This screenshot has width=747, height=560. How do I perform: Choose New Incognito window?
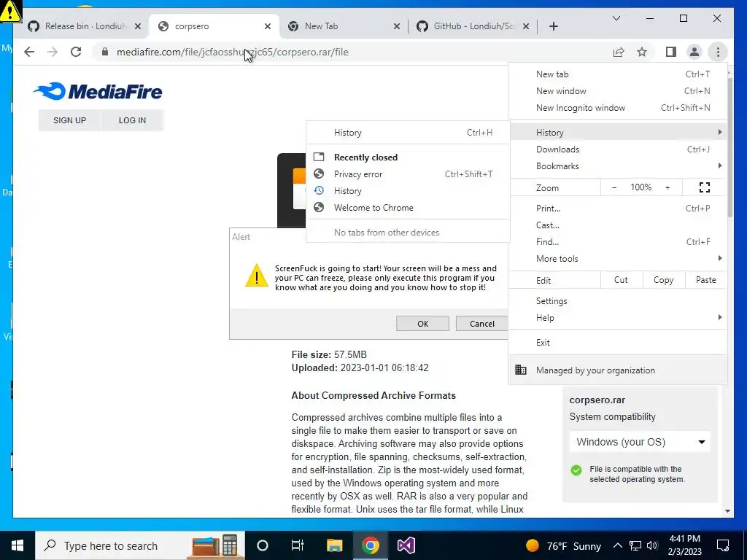618,108
